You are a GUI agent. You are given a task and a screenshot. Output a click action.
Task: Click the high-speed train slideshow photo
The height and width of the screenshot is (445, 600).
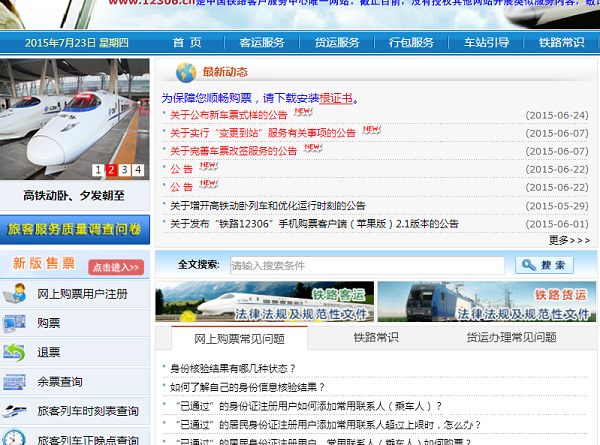[75, 119]
